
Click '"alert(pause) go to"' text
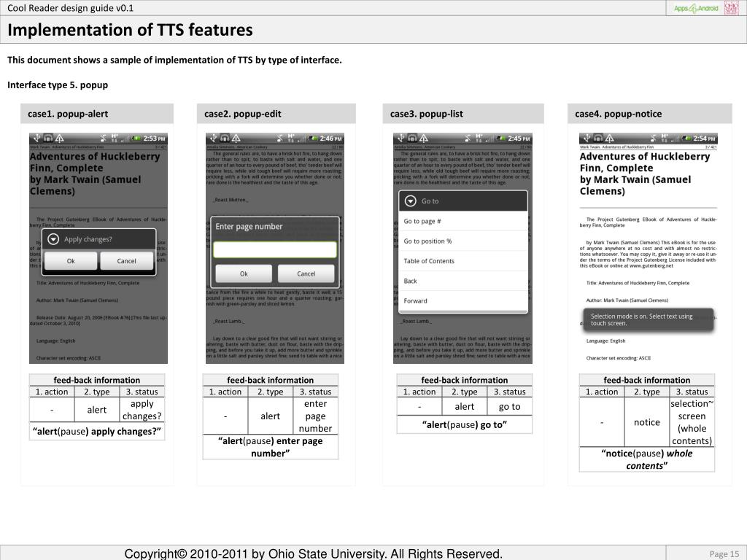464,425
